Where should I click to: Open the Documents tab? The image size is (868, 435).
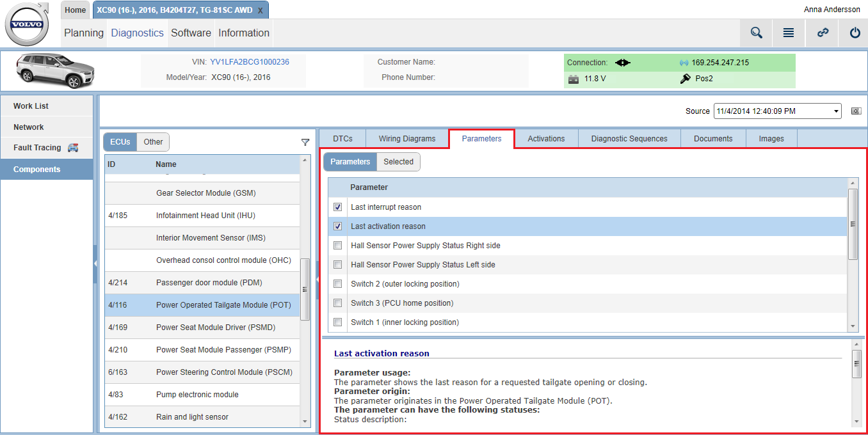point(713,139)
